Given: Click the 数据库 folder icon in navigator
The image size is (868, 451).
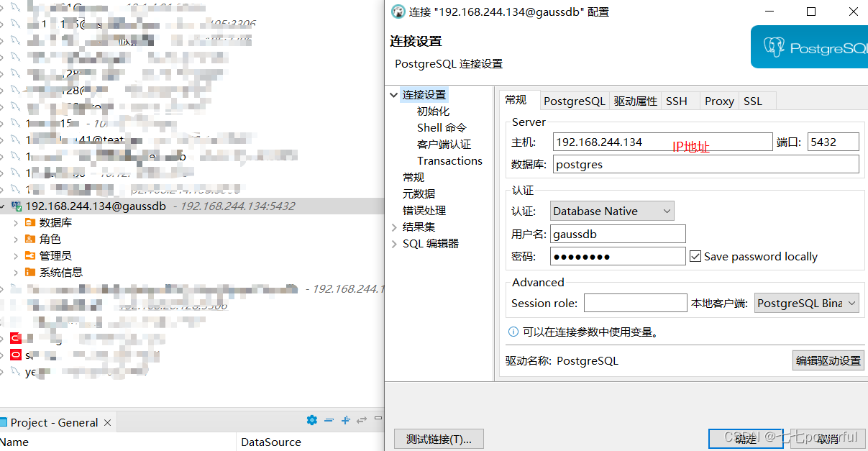Looking at the screenshot, I should [30, 223].
